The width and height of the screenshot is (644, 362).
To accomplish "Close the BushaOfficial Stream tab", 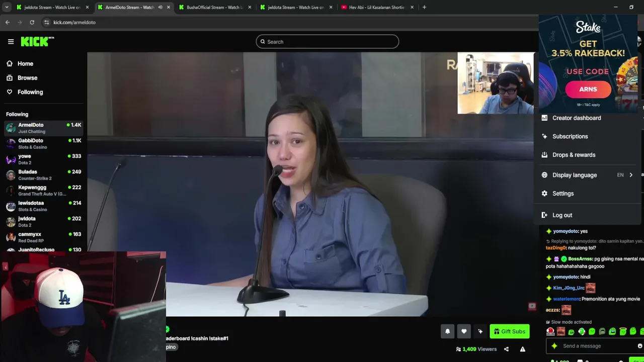I will pyautogui.click(x=250, y=7).
